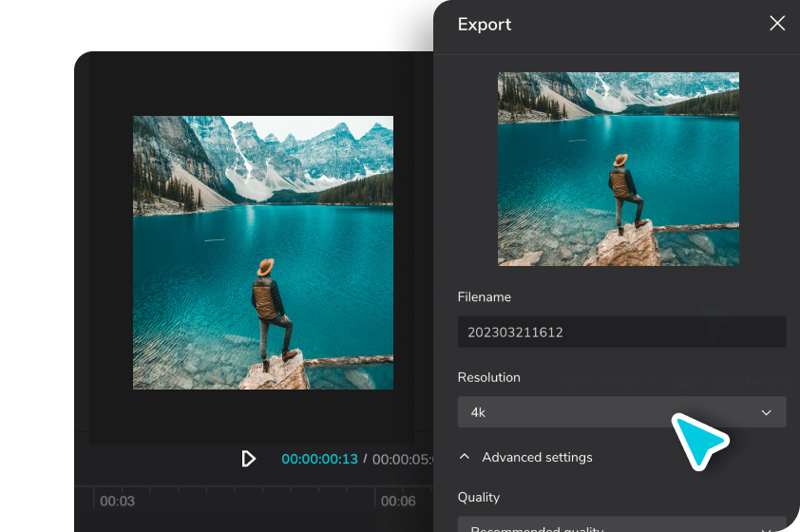Viewport: 800px width, 532px height.
Task: Click the video preview canvas
Action: (263, 253)
